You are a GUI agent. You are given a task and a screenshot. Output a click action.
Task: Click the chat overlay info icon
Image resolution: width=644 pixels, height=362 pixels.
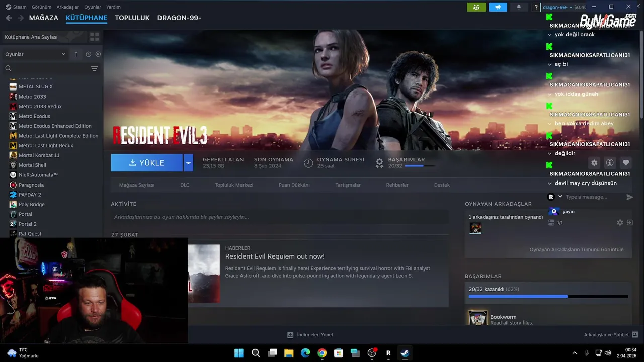tap(610, 163)
